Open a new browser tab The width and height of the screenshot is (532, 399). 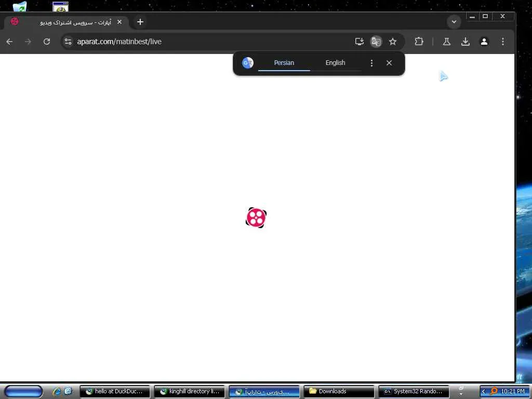point(140,22)
